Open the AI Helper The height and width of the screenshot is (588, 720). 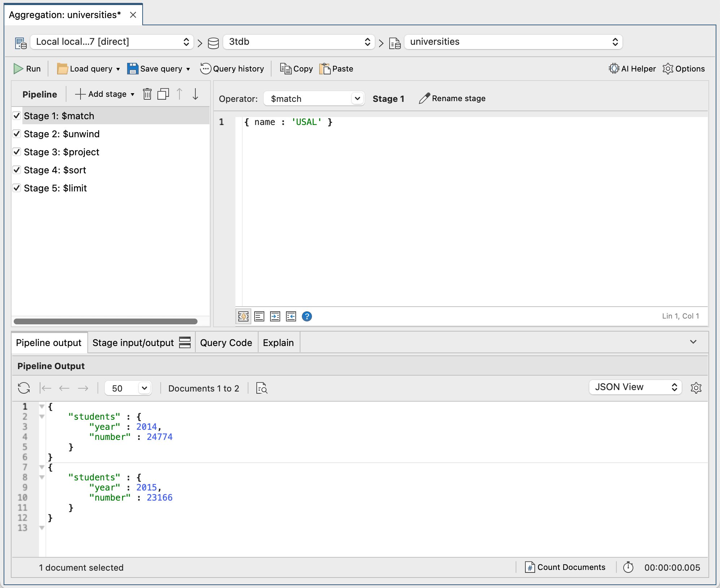click(632, 69)
